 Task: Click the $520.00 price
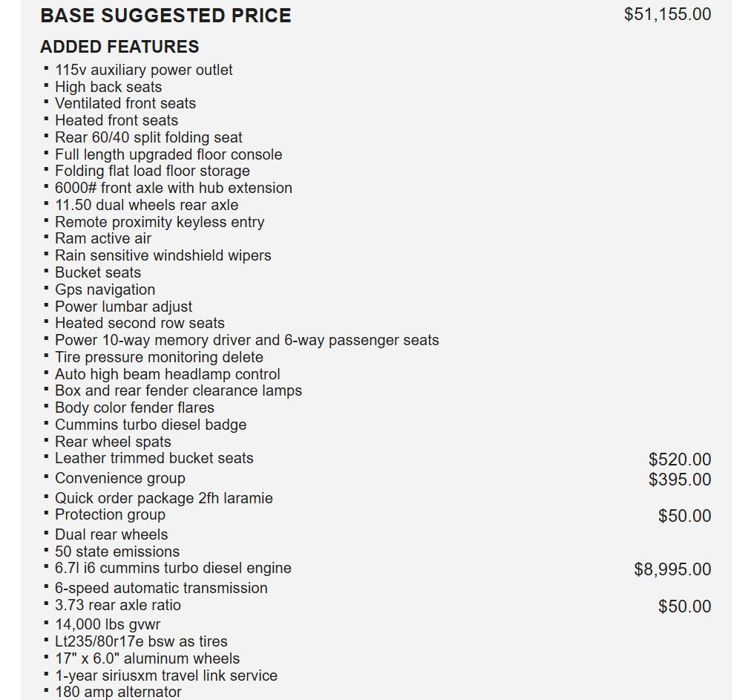(x=679, y=460)
